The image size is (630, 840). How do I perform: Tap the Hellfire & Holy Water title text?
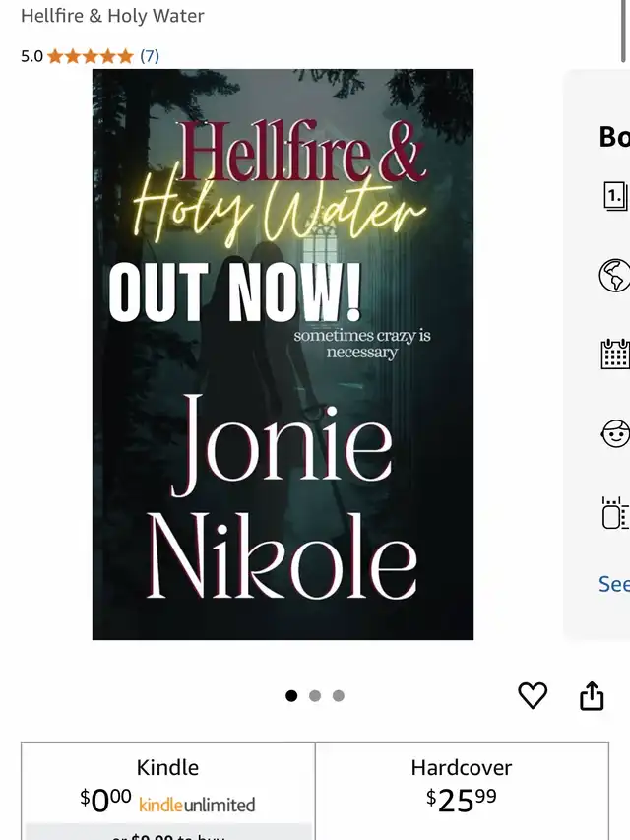[x=112, y=16]
